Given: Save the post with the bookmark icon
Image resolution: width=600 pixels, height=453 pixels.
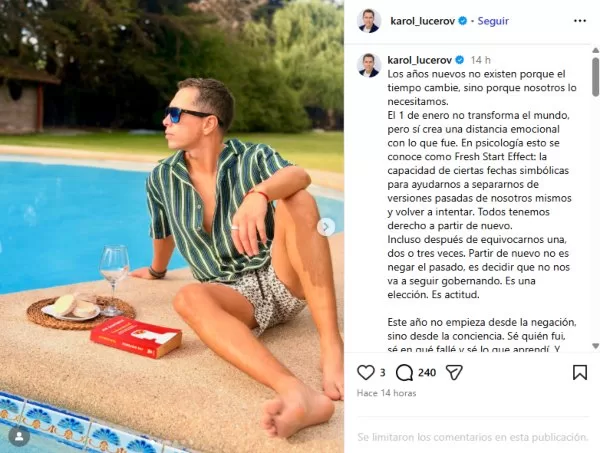Looking at the screenshot, I should pyautogui.click(x=580, y=372).
